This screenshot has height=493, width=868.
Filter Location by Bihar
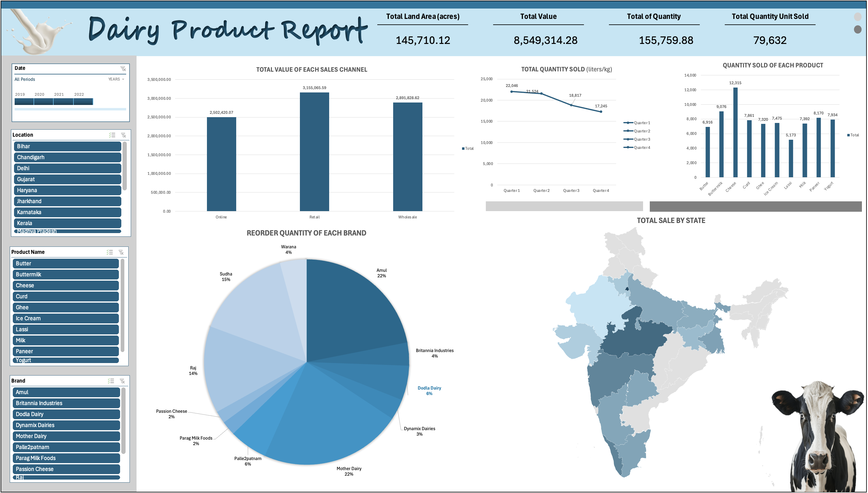(x=67, y=147)
